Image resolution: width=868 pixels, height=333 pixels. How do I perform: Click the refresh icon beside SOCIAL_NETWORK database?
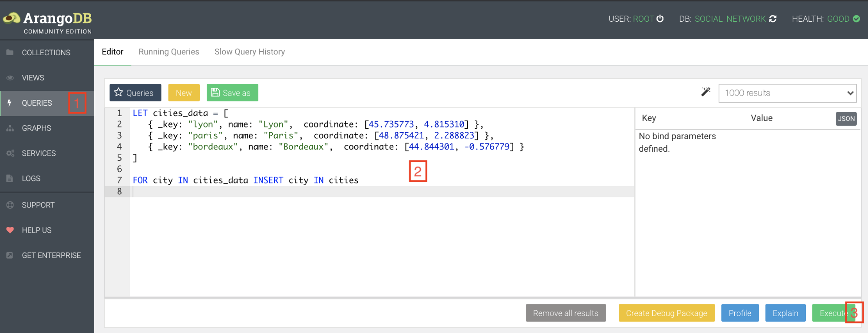pyautogui.click(x=773, y=19)
